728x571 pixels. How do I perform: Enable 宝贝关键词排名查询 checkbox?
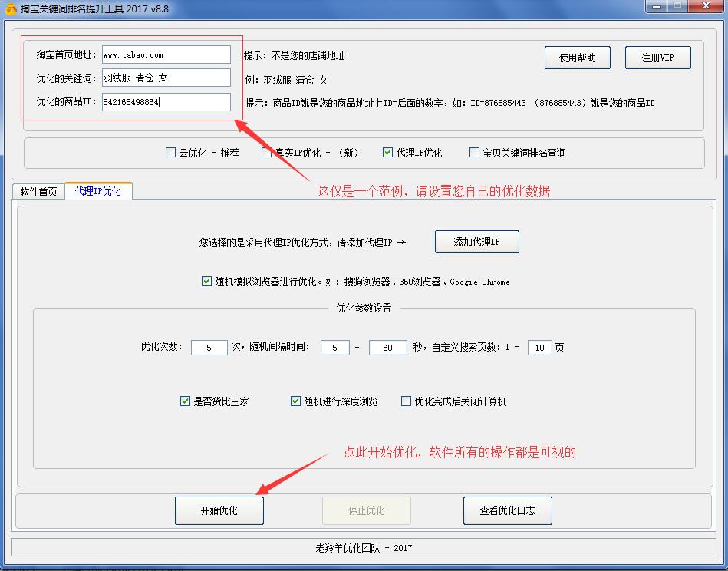(x=475, y=153)
